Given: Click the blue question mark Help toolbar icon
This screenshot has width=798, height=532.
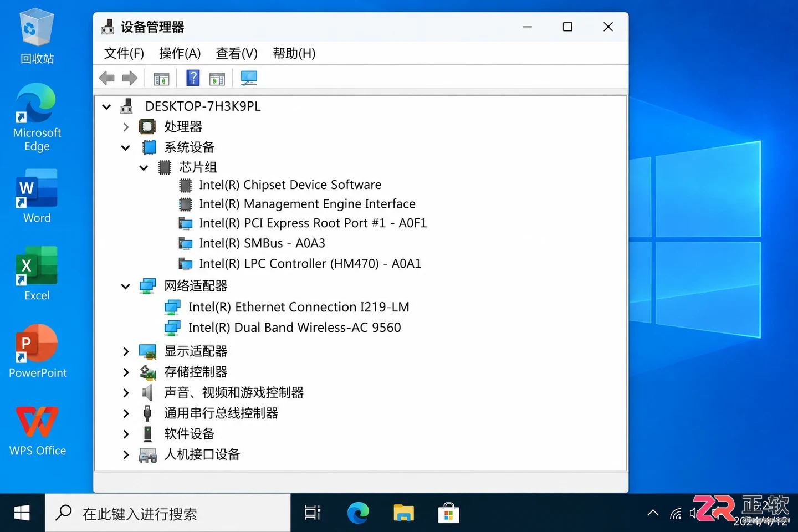Looking at the screenshot, I should point(193,78).
